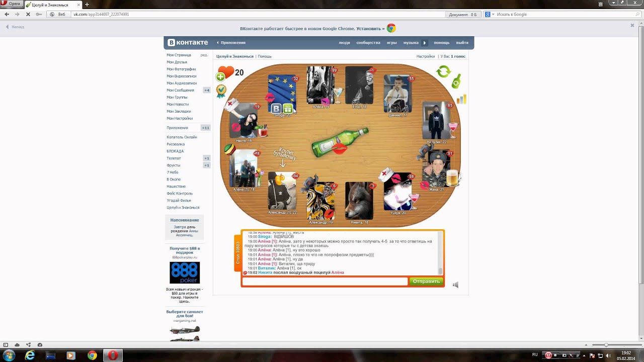This screenshot has height=362, width=644.
Task: Open the Копатель Онлайн app link
Action: click(x=182, y=137)
